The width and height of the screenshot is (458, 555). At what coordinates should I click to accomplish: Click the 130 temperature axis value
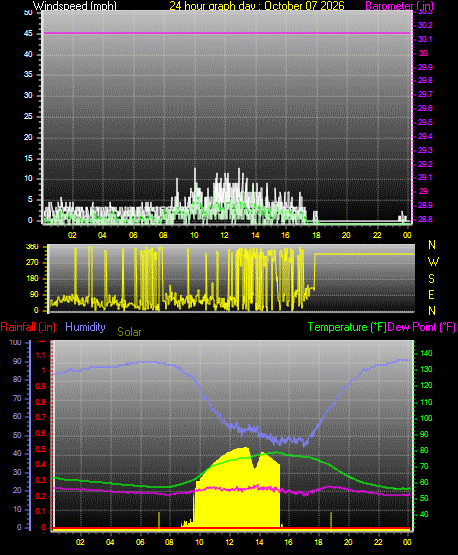pos(426,369)
